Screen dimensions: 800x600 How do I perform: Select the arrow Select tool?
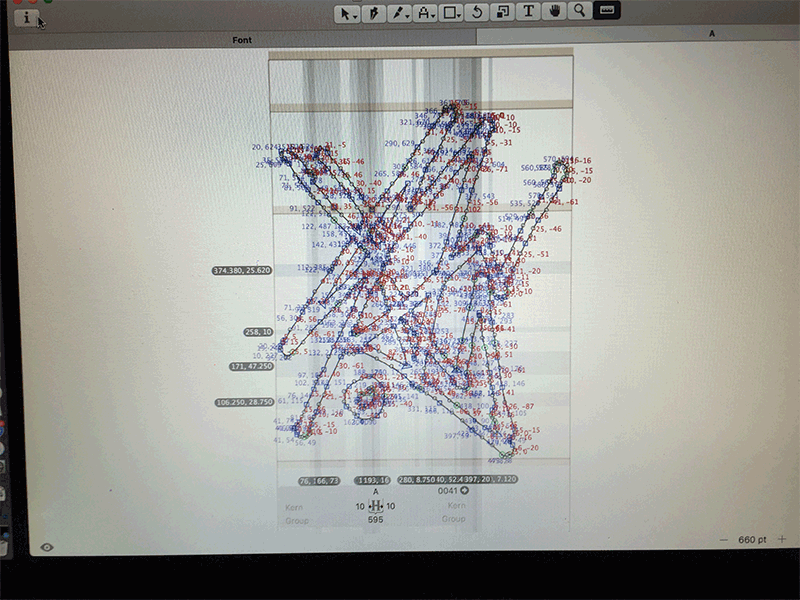click(347, 13)
